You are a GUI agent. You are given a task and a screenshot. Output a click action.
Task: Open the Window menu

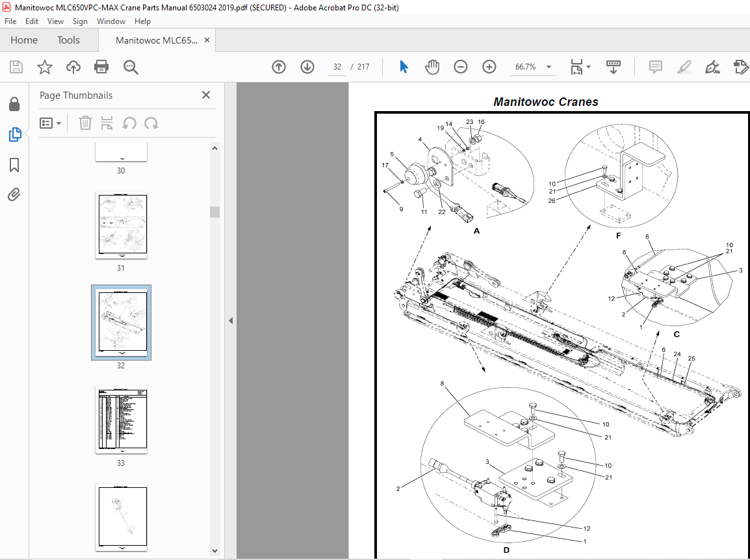[x=111, y=21]
